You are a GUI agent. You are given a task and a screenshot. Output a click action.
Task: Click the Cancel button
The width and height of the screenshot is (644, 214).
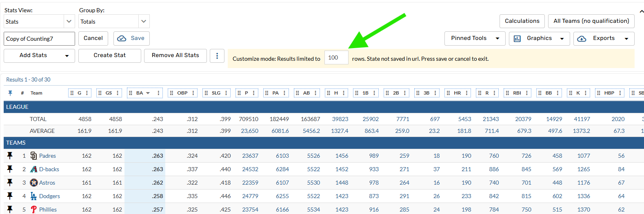(x=93, y=38)
